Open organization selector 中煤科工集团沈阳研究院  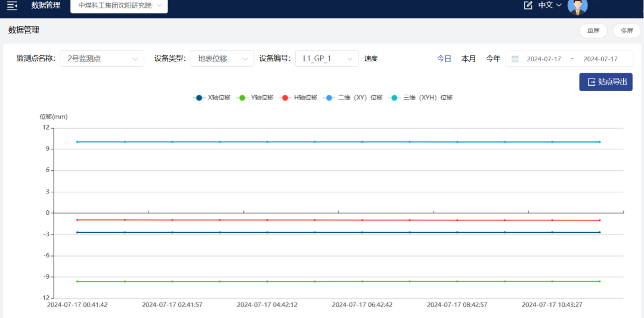pyautogui.click(x=119, y=5)
